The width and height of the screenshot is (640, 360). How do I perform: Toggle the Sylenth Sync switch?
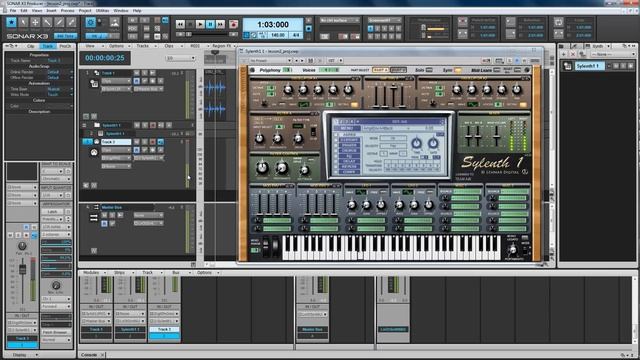tap(457, 70)
